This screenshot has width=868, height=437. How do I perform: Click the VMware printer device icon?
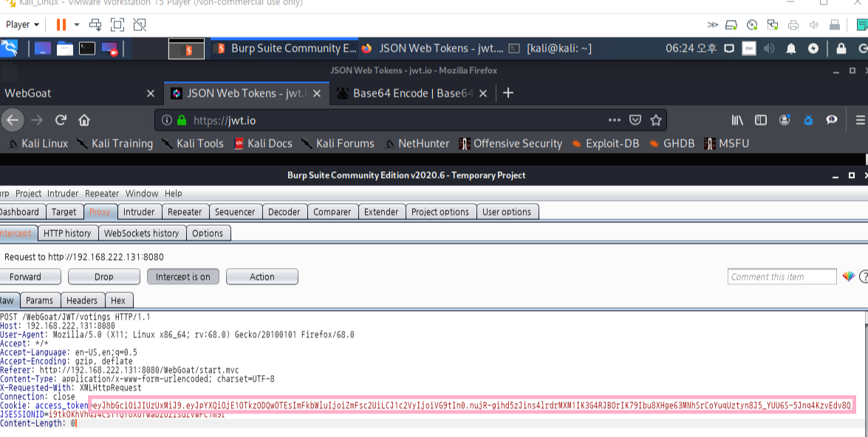[793, 24]
